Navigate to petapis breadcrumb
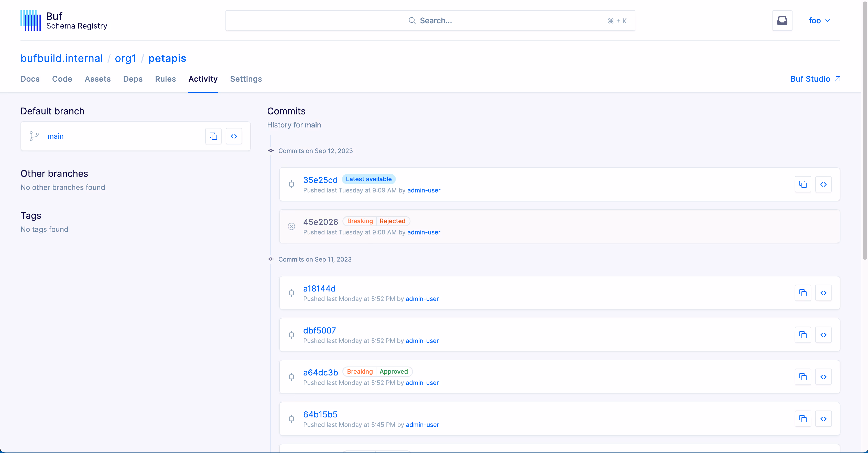The height and width of the screenshot is (453, 868). click(x=167, y=58)
